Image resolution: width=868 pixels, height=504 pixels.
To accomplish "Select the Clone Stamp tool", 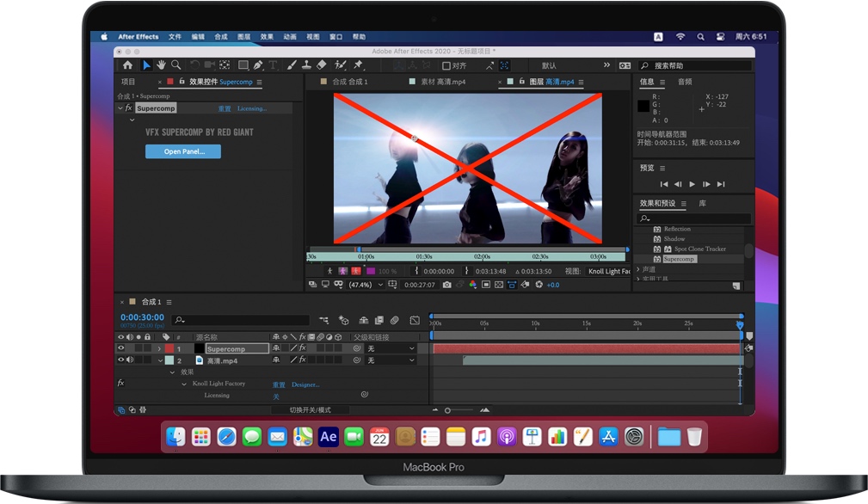I will (306, 65).
